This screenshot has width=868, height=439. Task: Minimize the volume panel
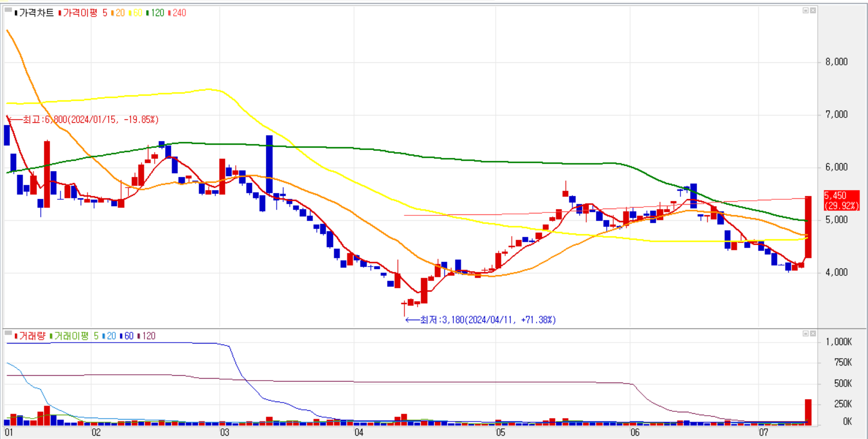806,333
